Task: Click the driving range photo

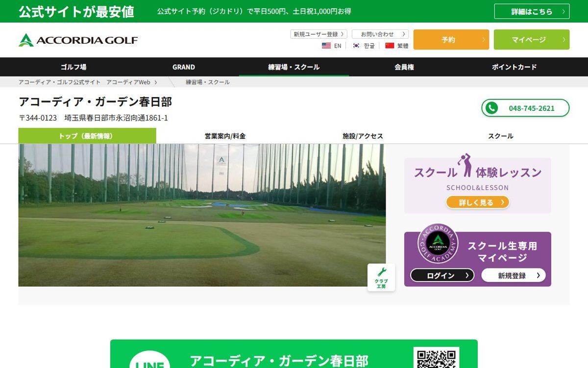Action: coord(202,215)
